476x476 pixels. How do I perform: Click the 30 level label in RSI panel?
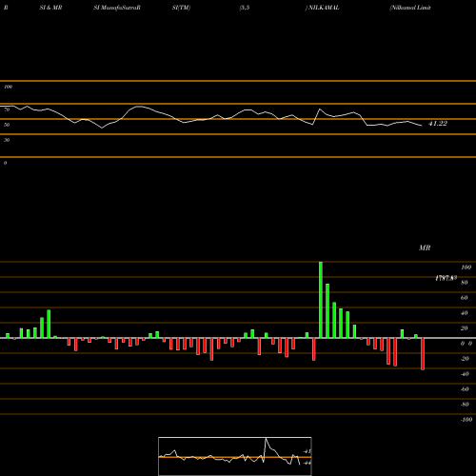click(7, 140)
